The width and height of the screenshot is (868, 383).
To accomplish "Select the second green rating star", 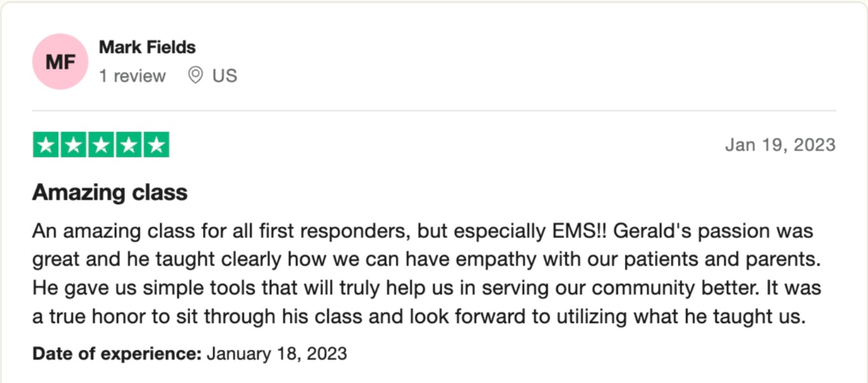I will coord(73,145).
